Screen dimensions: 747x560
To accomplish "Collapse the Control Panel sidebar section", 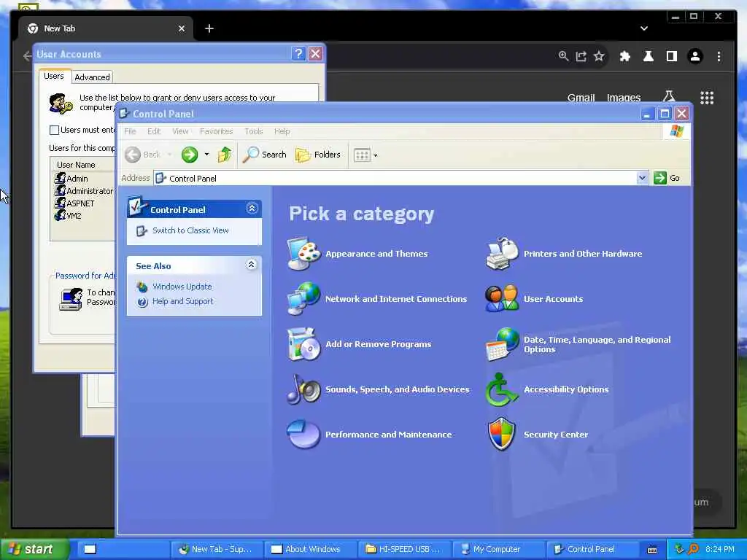I will (x=252, y=208).
